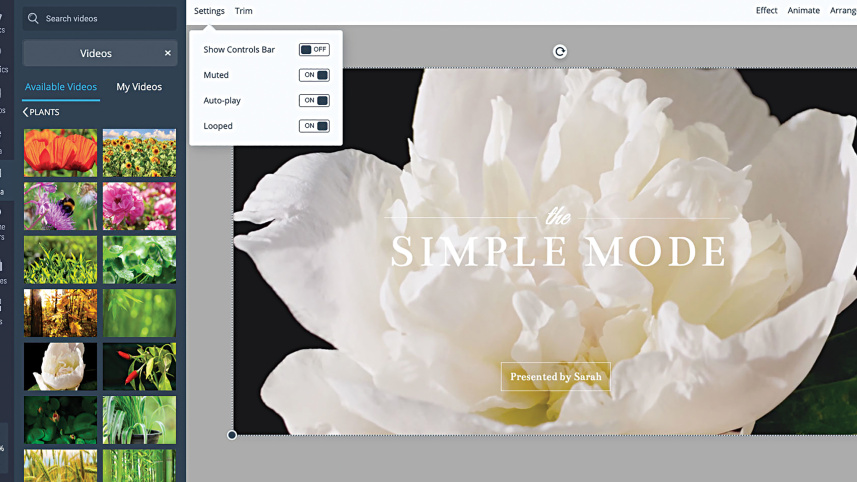Toggle the Show Controls Bar switch
The height and width of the screenshot is (482, 857).
coord(313,49)
